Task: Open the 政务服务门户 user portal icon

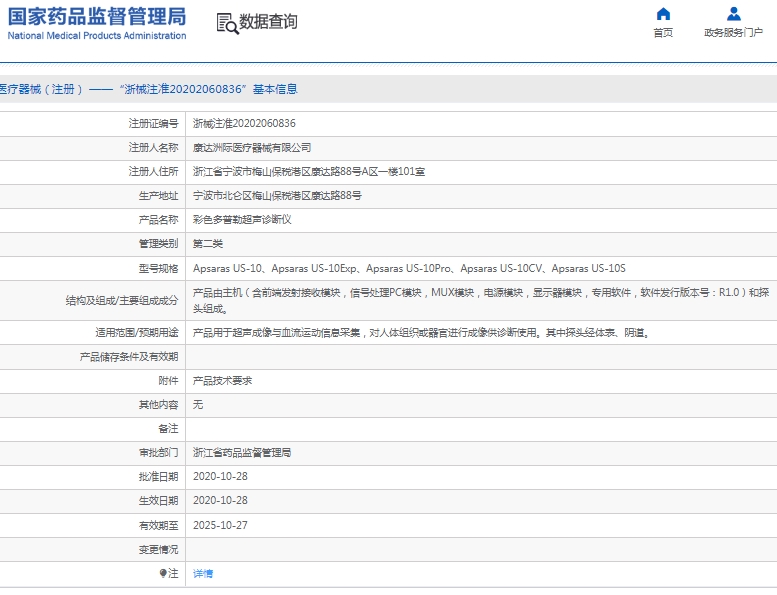Action: 733,14
